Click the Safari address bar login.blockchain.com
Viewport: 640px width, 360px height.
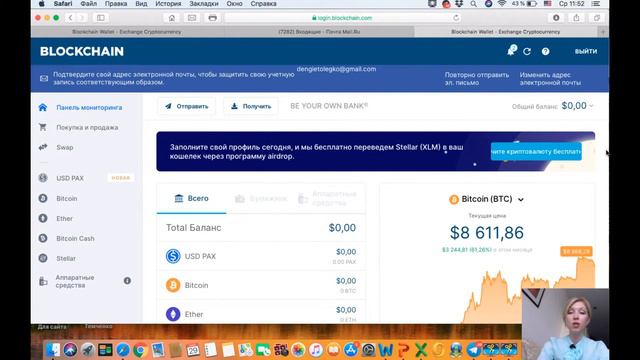click(342, 18)
